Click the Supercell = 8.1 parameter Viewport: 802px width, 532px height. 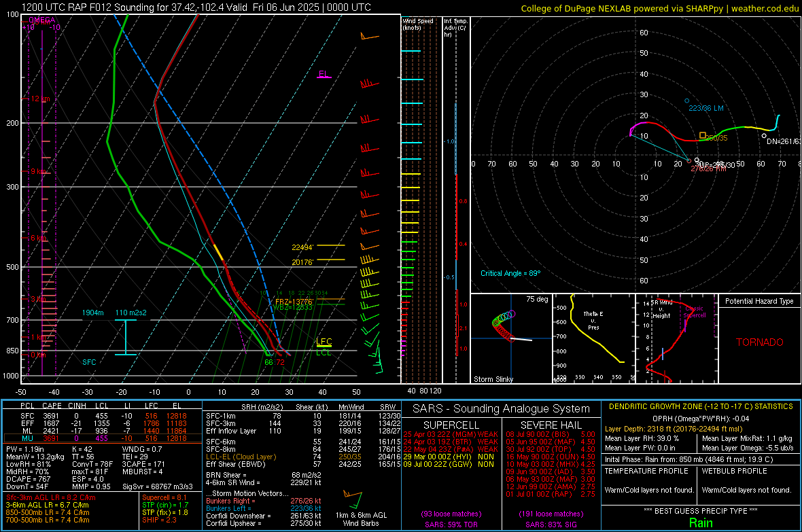pyautogui.click(x=164, y=497)
